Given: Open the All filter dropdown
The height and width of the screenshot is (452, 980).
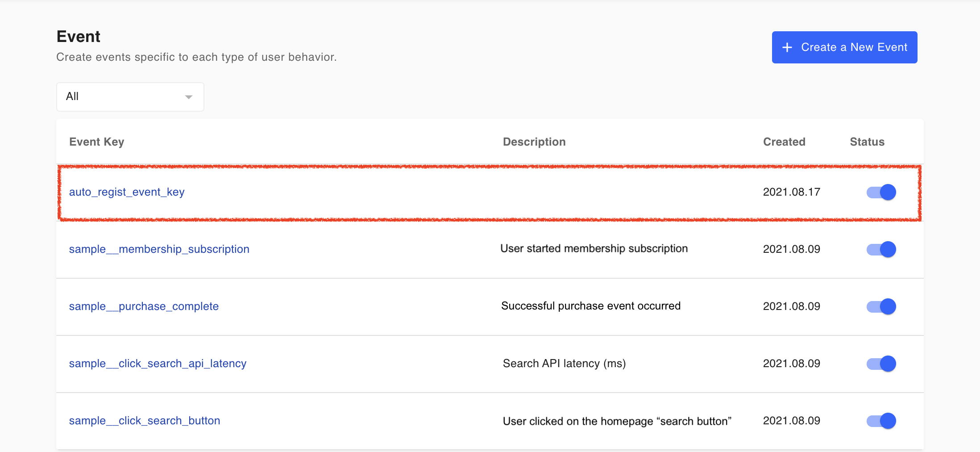Looking at the screenshot, I should point(130,96).
